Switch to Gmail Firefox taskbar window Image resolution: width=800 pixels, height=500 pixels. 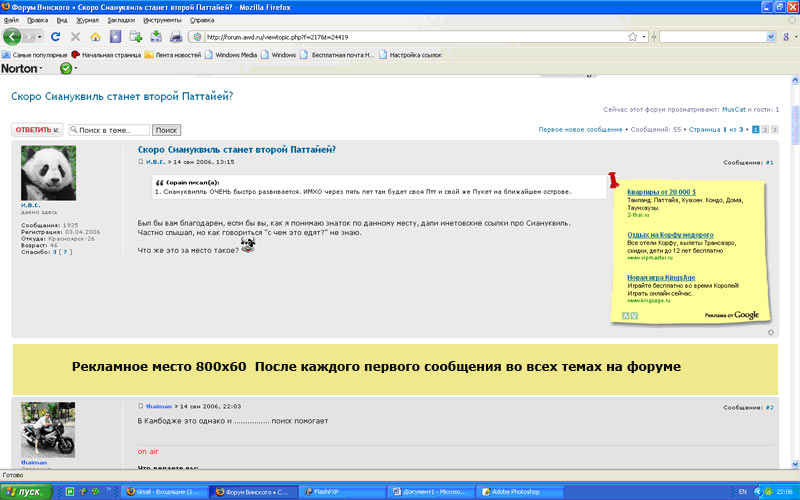coord(165,492)
